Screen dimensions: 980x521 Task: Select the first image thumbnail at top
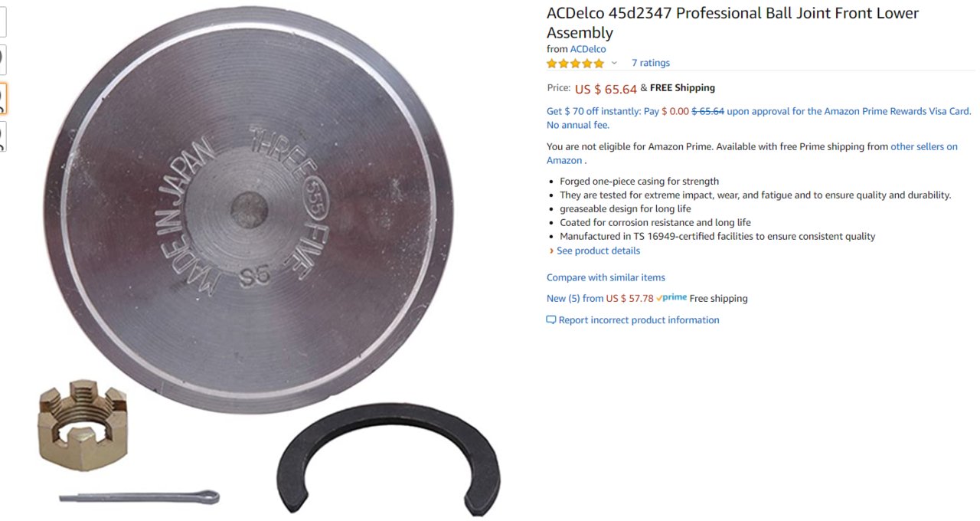[3, 21]
